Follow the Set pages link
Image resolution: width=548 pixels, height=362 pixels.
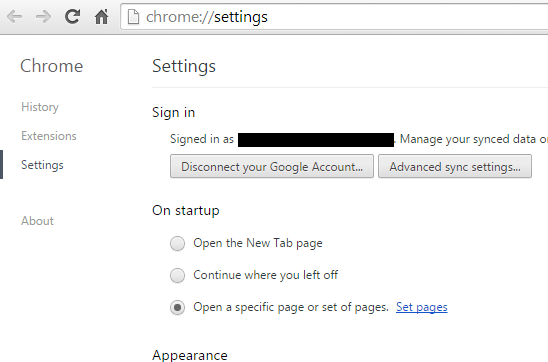tap(421, 307)
